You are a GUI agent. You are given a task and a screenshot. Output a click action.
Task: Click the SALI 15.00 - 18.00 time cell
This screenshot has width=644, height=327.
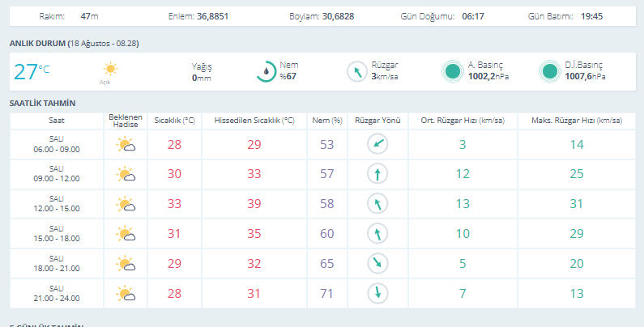pos(57,233)
